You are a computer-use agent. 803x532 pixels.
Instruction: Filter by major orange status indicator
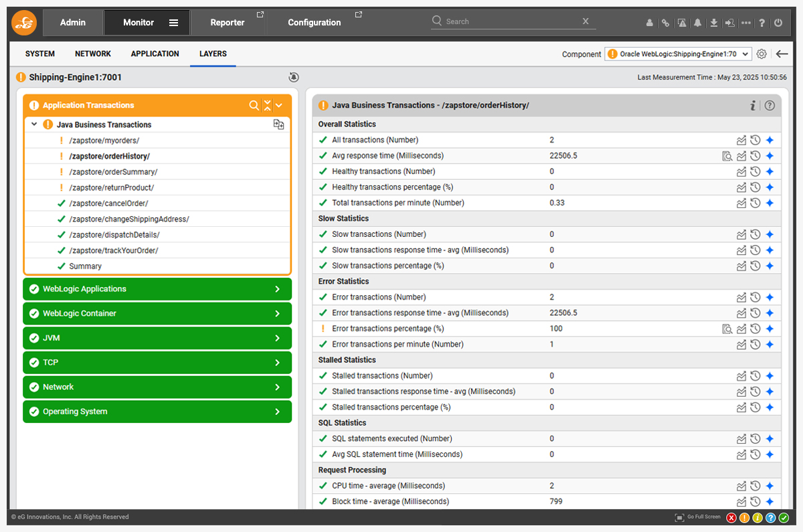[x=744, y=518]
